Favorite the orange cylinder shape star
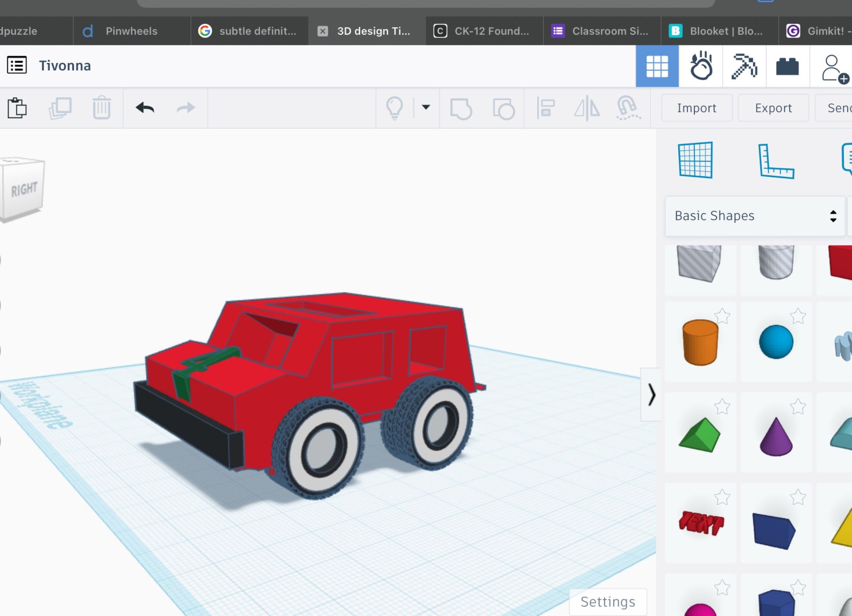Image resolution: width=852 pixels, height=616 pixels. pyautogui.click(x=722, y=316)
